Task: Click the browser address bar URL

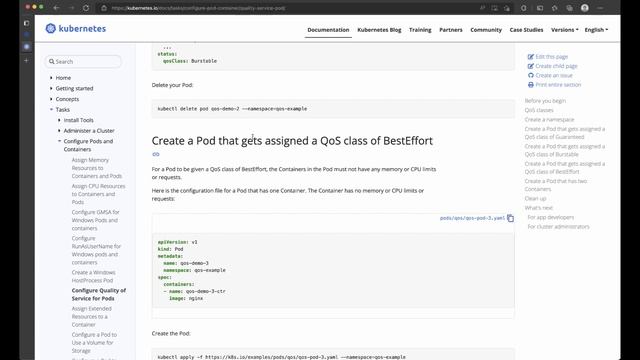Action: [x=198, y=8]
